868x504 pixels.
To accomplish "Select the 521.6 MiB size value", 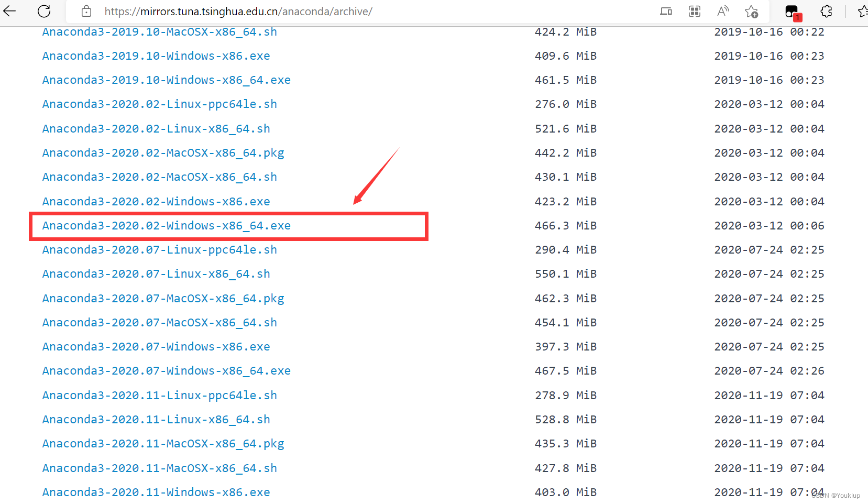I will [566, 129].
